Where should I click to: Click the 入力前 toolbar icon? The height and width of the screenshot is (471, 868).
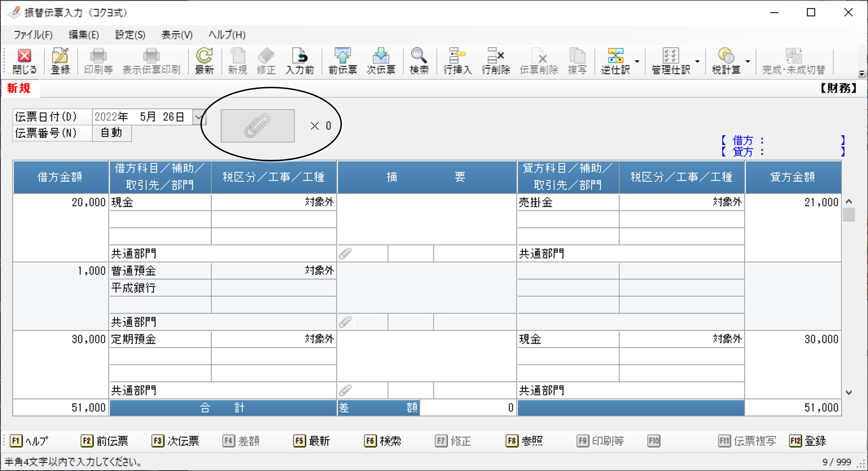click(300, 61)
